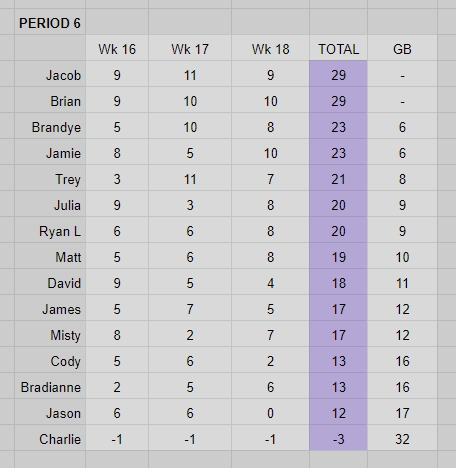Click the Wk 18 column header
The image size is (456, 468).
(x=270, y=48)
